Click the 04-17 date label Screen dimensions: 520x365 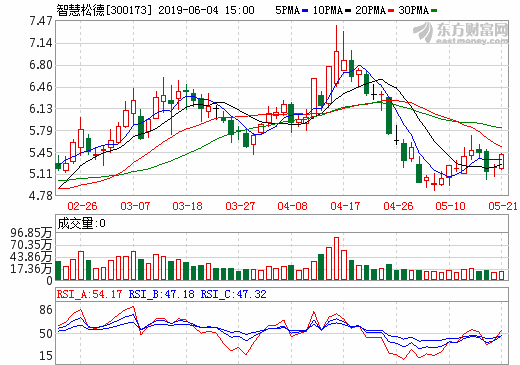(x=345, y=206)
